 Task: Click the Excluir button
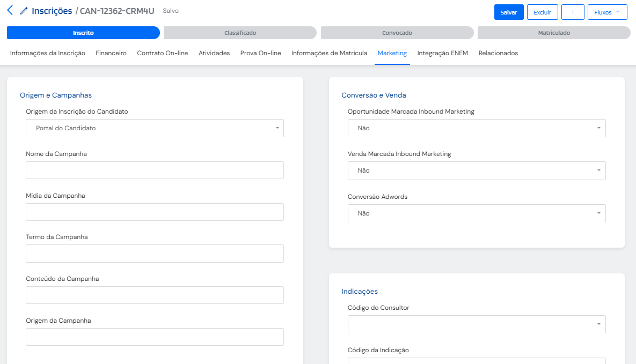pyautogui.click(x=542, y=12)
